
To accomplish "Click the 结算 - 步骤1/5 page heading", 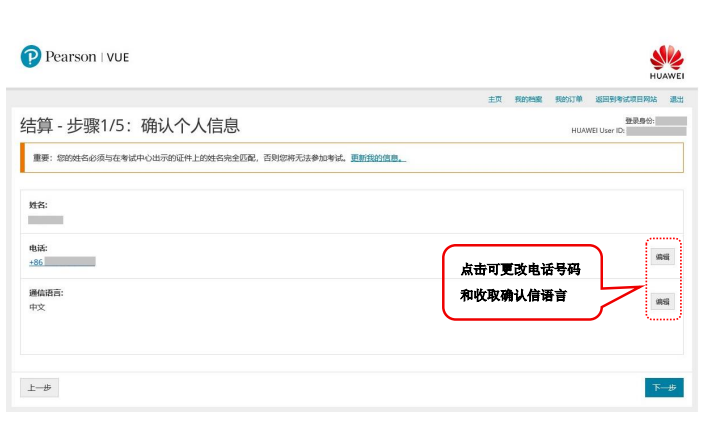I will (x=130, y=126).
